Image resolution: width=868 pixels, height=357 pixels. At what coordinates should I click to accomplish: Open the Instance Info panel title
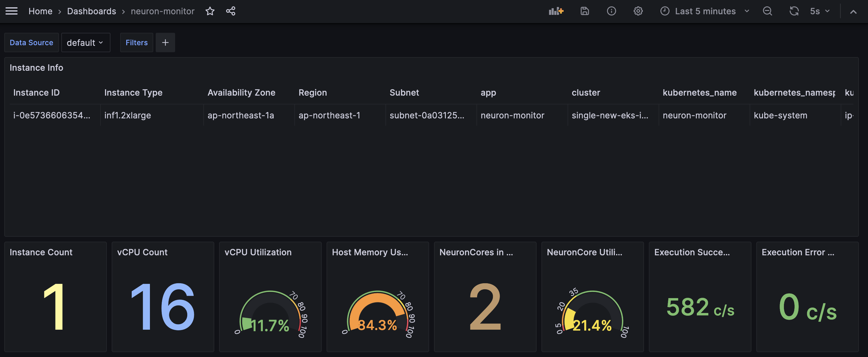(x=36, y=68)
